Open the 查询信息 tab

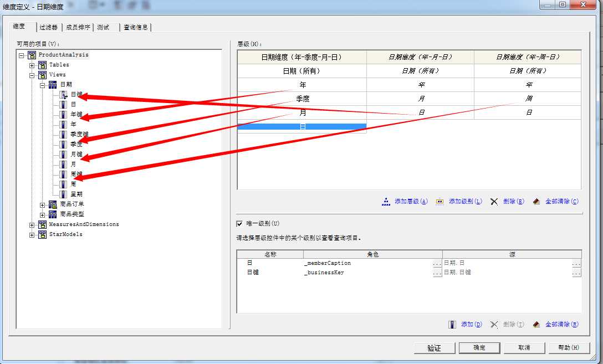[x=135, y=27]
